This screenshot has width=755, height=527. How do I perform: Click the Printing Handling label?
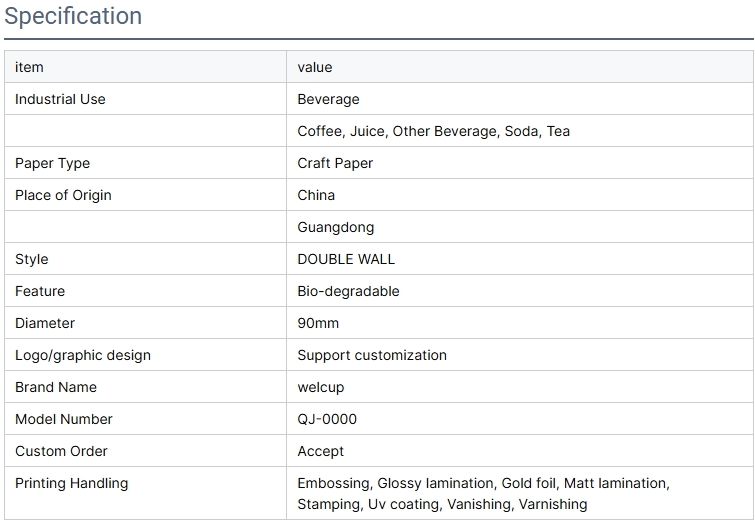(71, 483)
